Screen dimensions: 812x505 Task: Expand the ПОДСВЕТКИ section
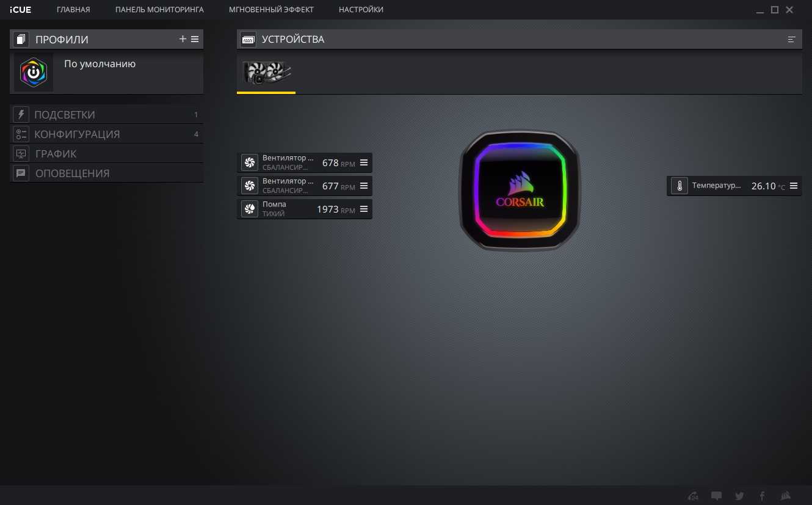(65, 115)
